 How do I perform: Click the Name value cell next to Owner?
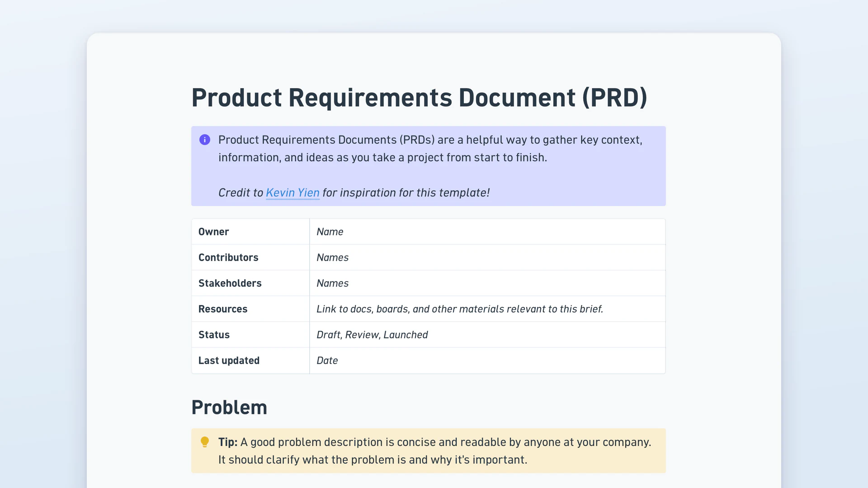click(487, 232)
